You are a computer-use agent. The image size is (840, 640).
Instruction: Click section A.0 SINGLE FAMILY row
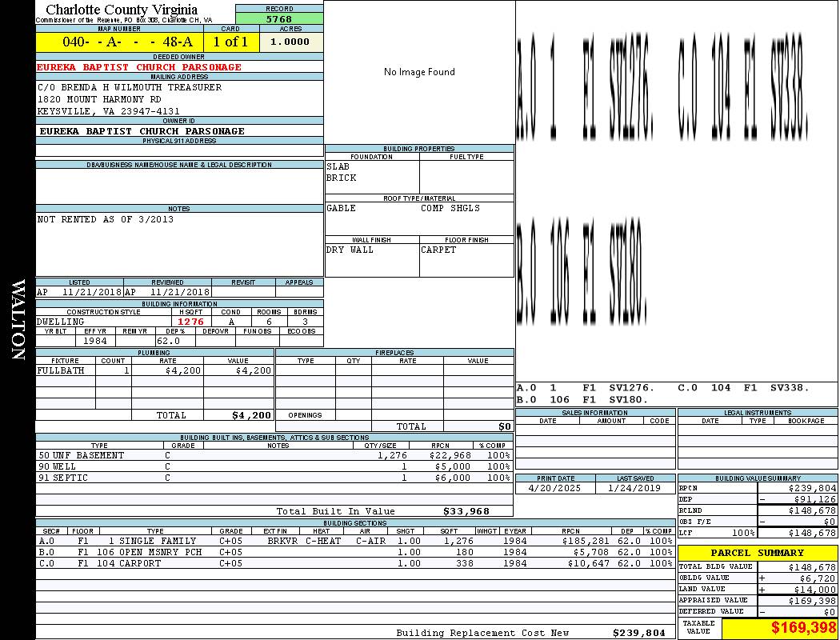[x=356, y=541]
